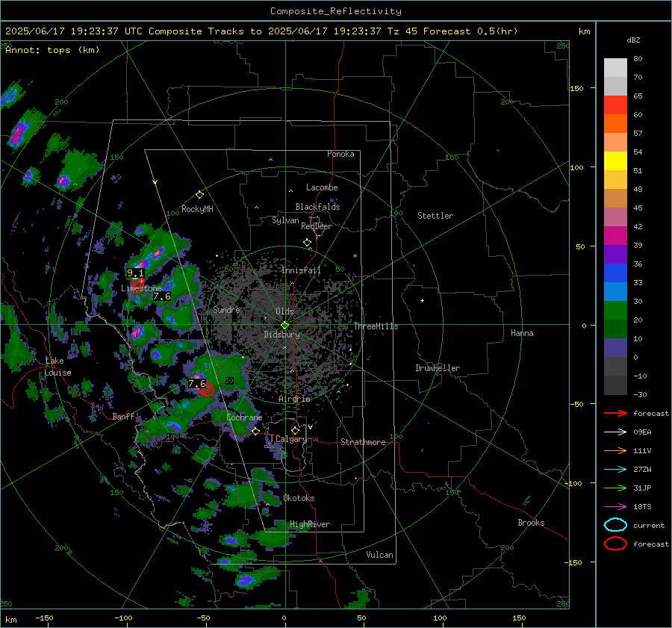Pick the magenta 39-42 dBZ color swatch
The width and height of the screenshot is (672, 628).
pos(615,236)
